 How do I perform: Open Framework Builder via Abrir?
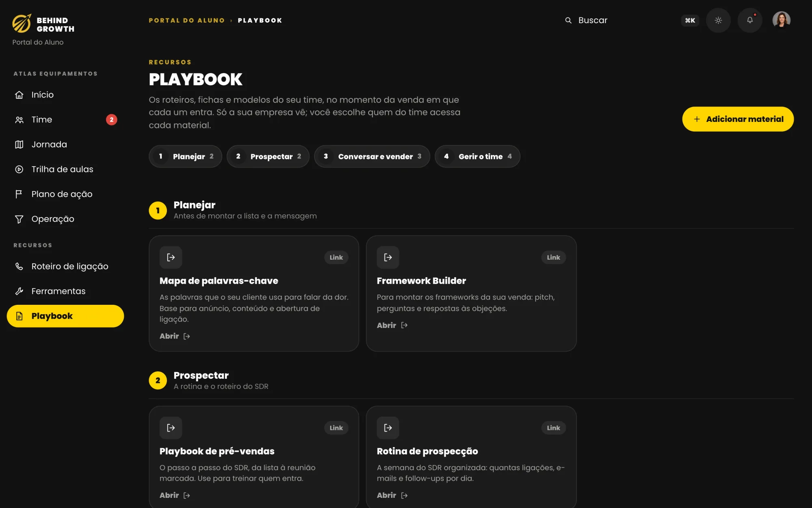point(392,325)
